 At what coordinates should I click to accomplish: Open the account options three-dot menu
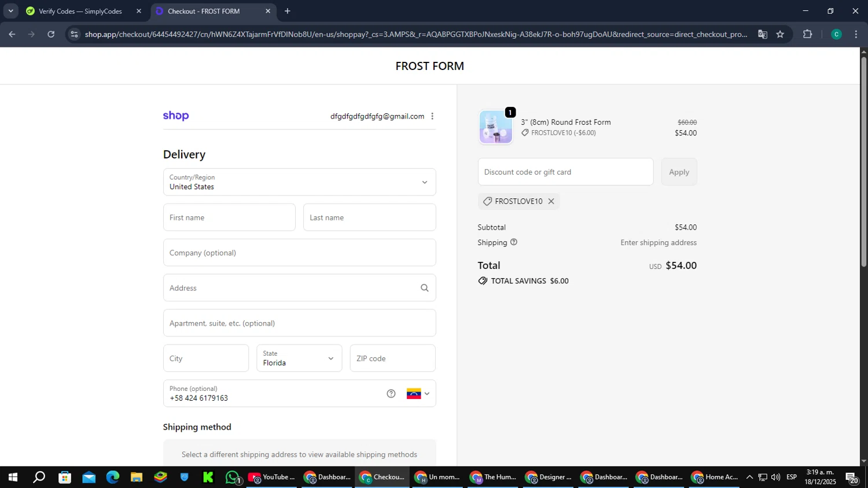click(x=432, y=116)
